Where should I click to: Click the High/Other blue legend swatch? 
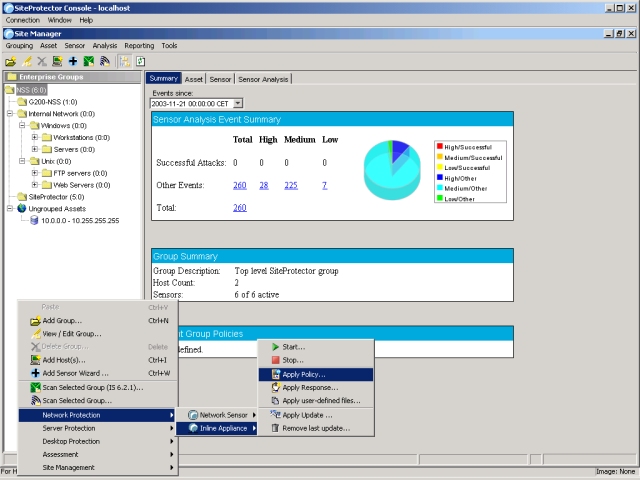[440, 177]
